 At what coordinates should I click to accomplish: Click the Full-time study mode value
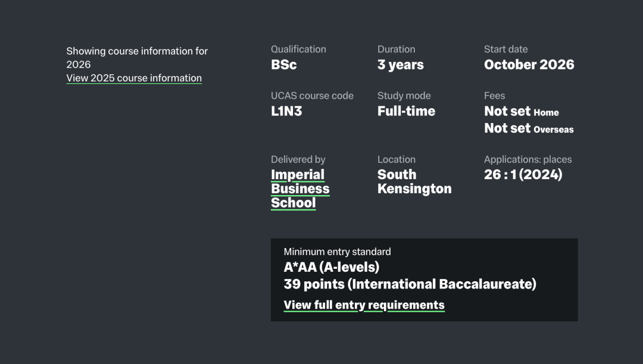407,111
